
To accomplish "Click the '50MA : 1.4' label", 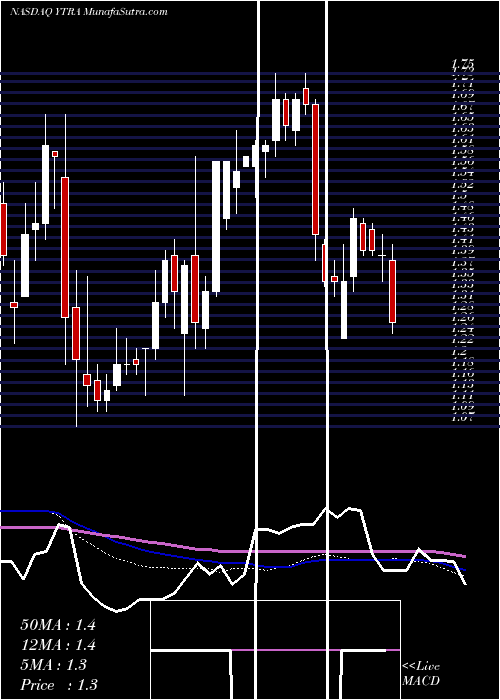I will click(x=58, y=625).
